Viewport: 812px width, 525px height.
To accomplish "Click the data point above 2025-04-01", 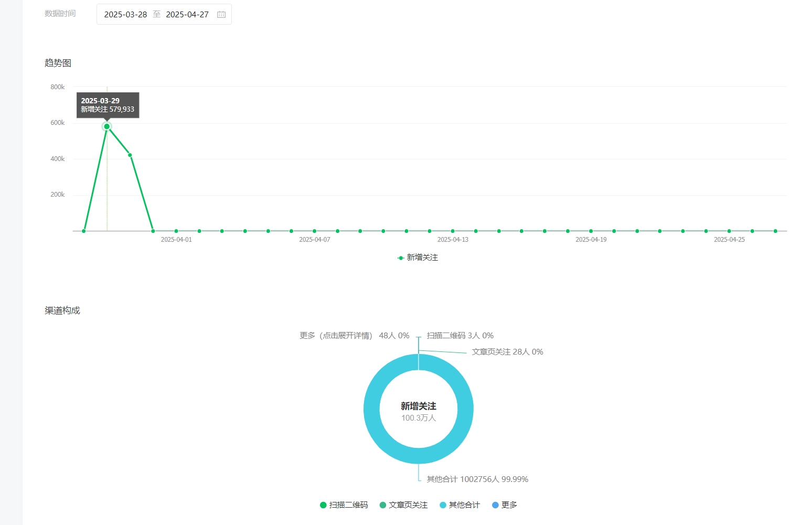I will coord(176,231).
